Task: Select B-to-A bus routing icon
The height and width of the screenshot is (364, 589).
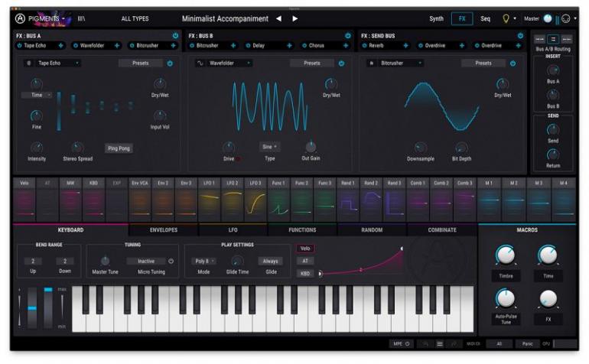Action: coord(567,39)
